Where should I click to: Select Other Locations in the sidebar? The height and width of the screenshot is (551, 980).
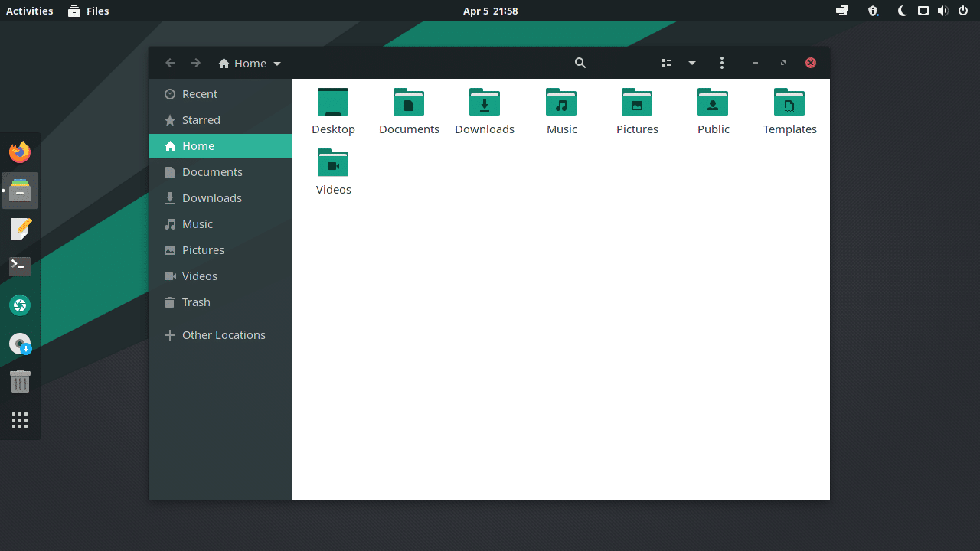click(223, 334)
